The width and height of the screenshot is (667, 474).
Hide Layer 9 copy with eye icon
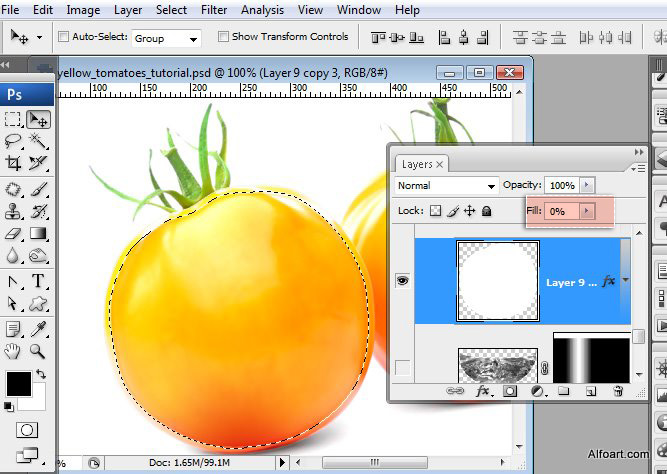[x=402, y=280]
